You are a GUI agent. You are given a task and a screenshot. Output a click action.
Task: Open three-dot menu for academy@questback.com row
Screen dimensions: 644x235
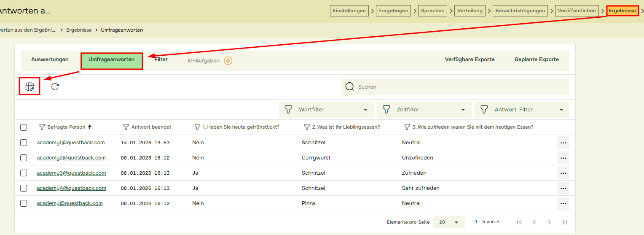(x=563, y=203)
